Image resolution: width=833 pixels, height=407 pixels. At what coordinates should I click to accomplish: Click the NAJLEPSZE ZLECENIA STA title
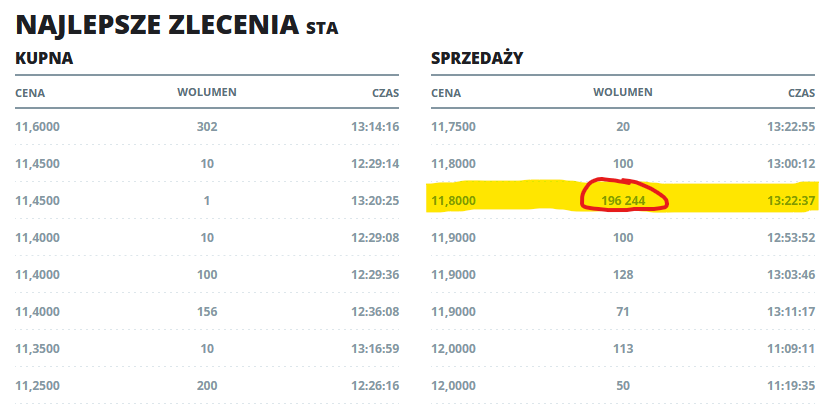tap(177, 25)
